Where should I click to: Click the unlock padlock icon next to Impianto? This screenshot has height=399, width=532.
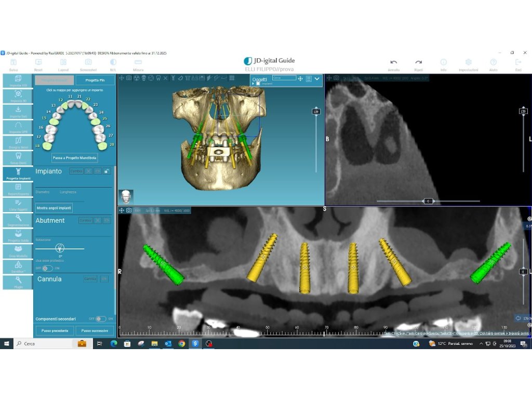click(107, 171)
